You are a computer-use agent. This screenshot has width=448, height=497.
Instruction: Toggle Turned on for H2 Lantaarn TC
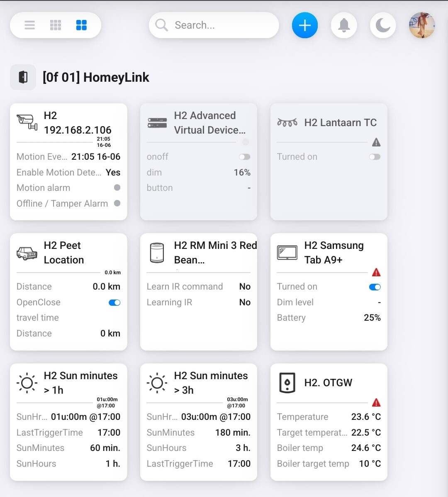(375, 157)
